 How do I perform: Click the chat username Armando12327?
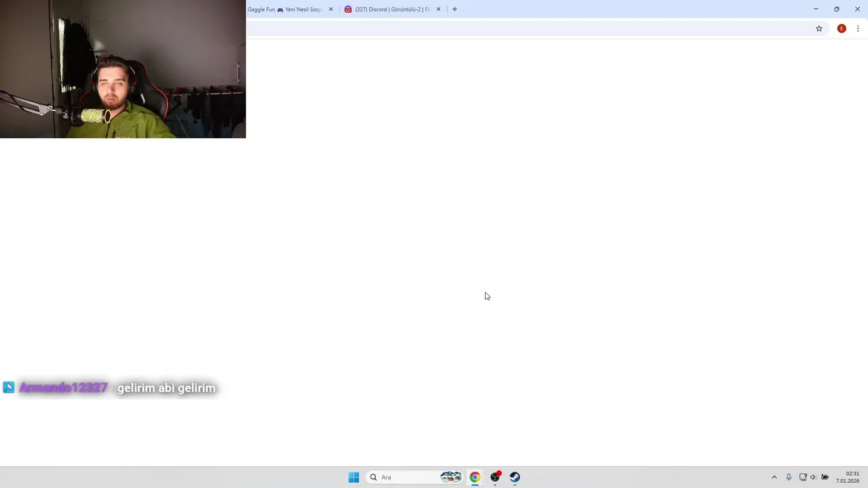tap(63, 388)
